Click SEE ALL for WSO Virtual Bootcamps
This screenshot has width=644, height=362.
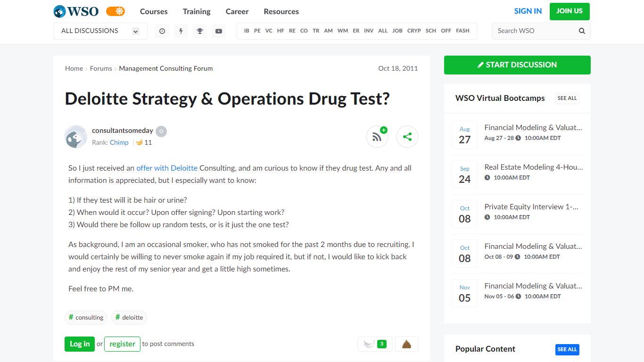[567, 98]
